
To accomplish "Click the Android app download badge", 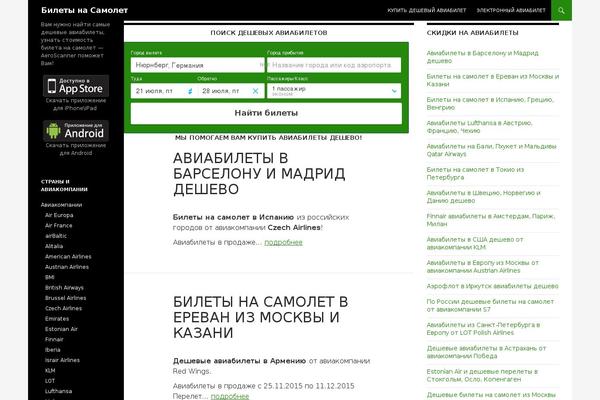I will tap(76, 131).
